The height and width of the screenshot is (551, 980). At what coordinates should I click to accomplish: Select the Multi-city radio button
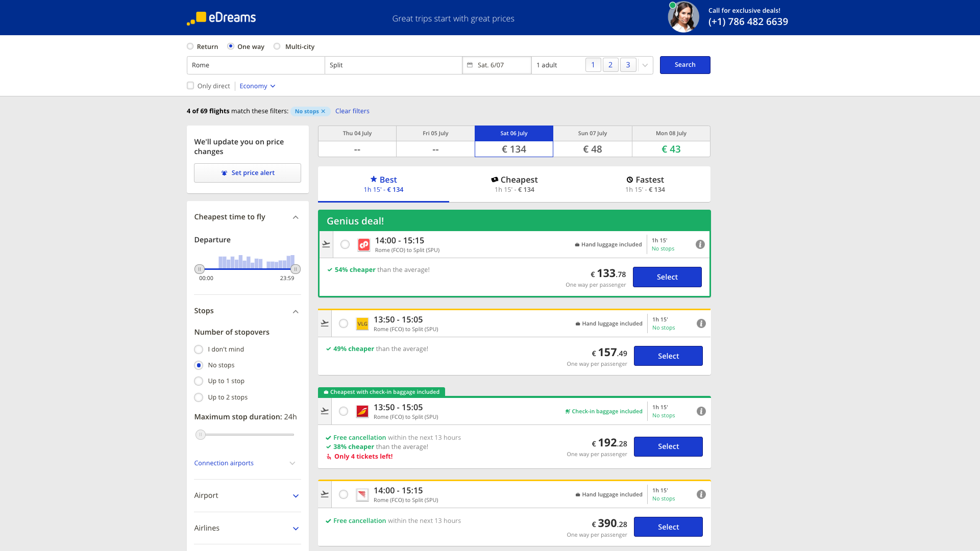(x=277, y=46)
